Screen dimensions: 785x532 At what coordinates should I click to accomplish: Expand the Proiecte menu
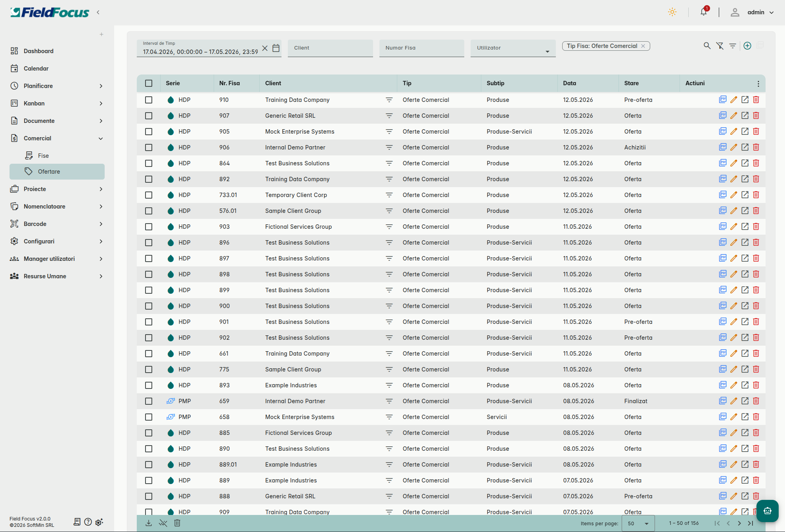[57, 189]
